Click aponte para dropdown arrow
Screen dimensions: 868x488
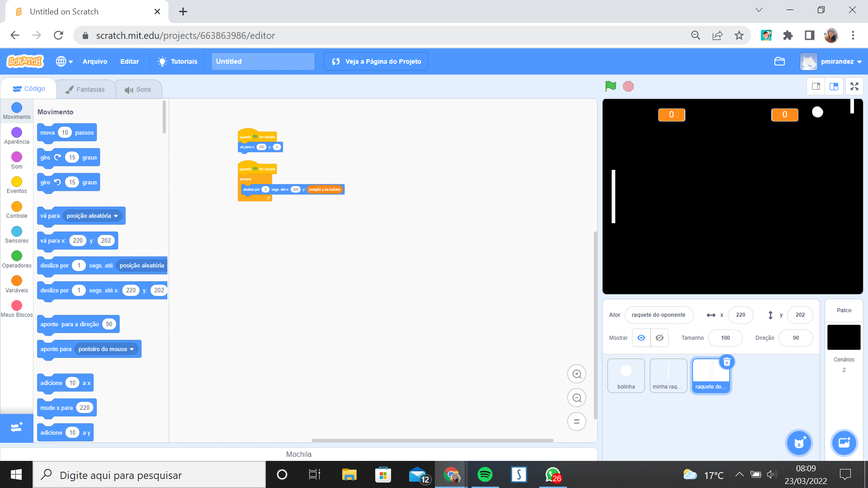132,349
